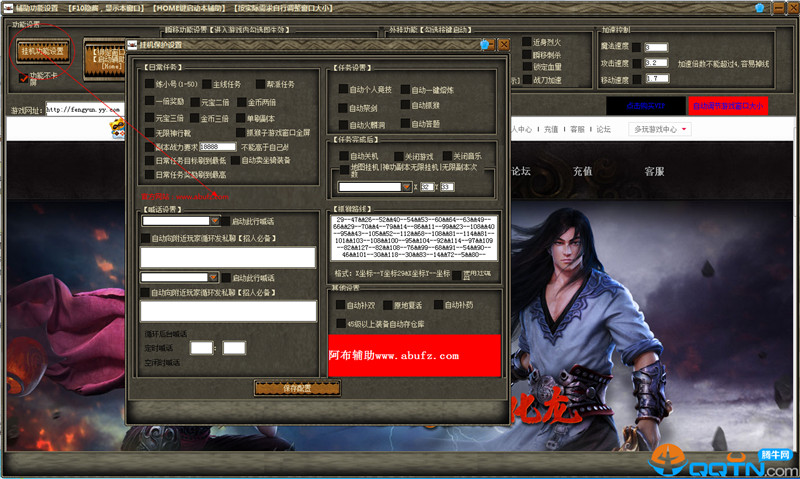Screen dimensions: 800x479
Task: Click the 挂机功能设置 button
Action: point(42,50)
